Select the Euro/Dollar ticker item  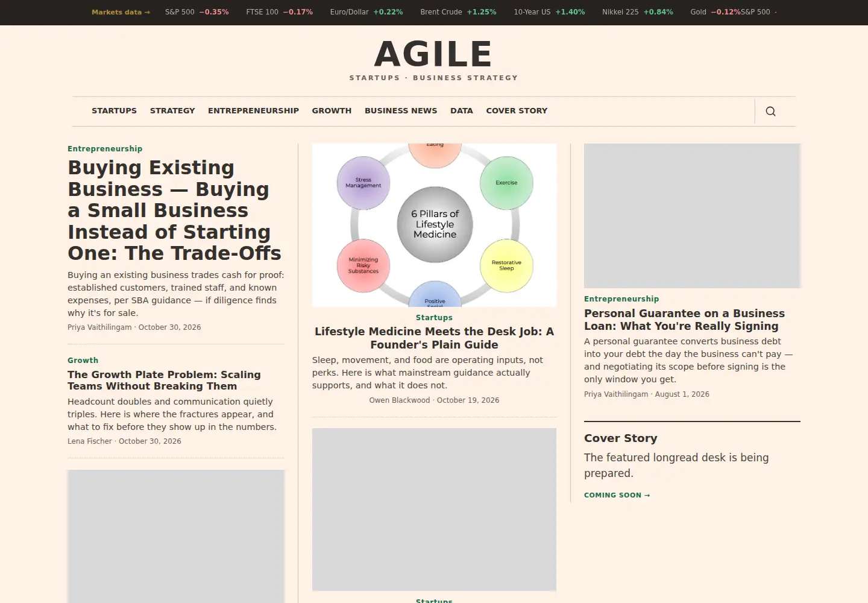[366, 12]
